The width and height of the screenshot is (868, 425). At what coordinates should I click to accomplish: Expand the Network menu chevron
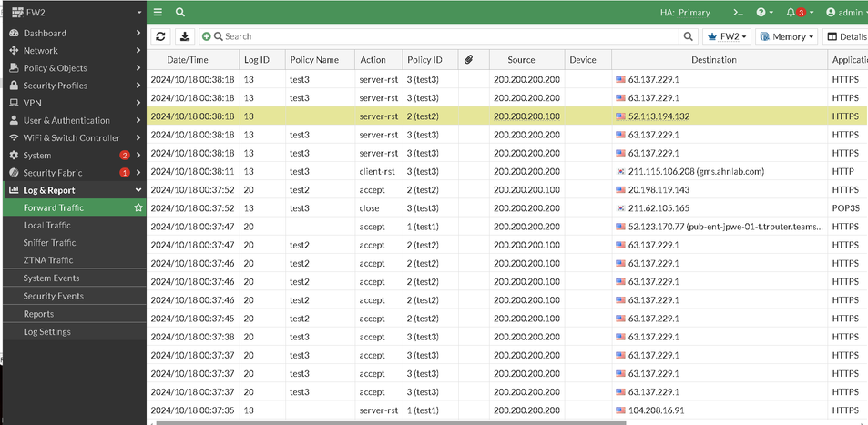pyautogui.click(x=138, y=50)
